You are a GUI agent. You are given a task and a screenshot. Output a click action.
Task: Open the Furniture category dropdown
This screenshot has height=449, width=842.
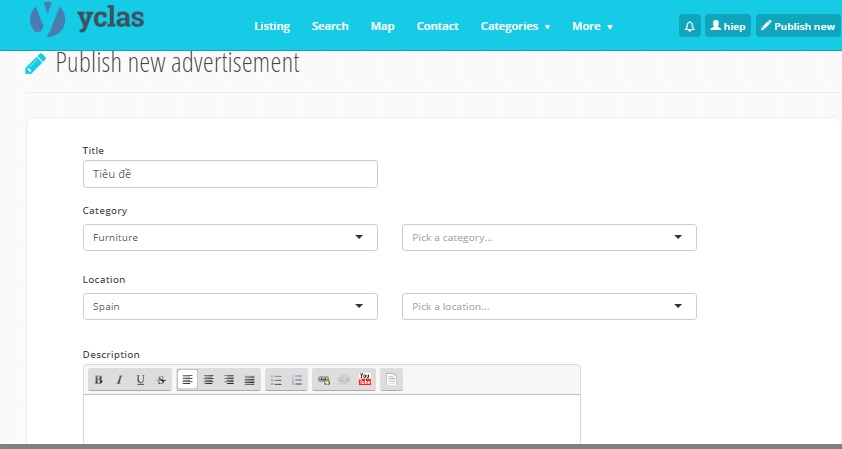(x=230, y=237)
